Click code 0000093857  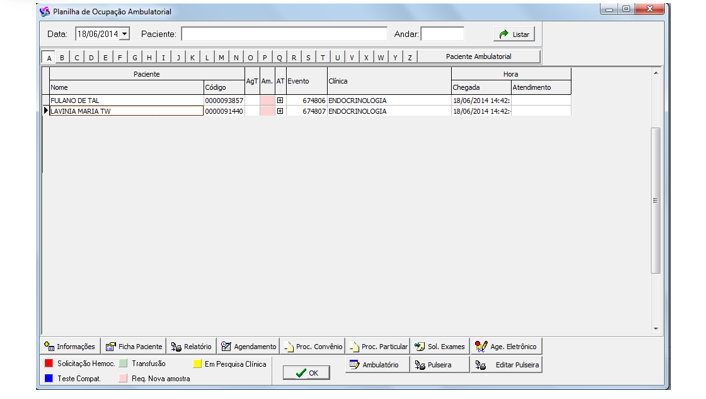(224, 100)
